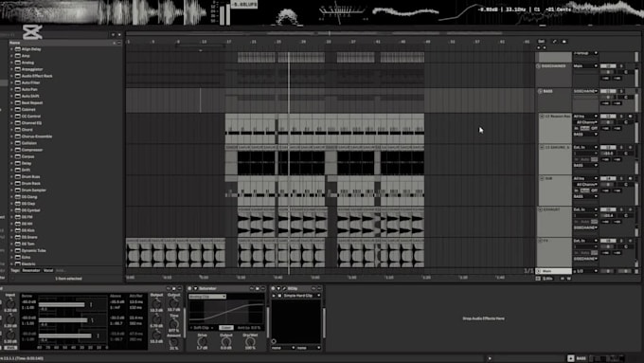
Task: Select the Main track header
Action: click(554, 271)
